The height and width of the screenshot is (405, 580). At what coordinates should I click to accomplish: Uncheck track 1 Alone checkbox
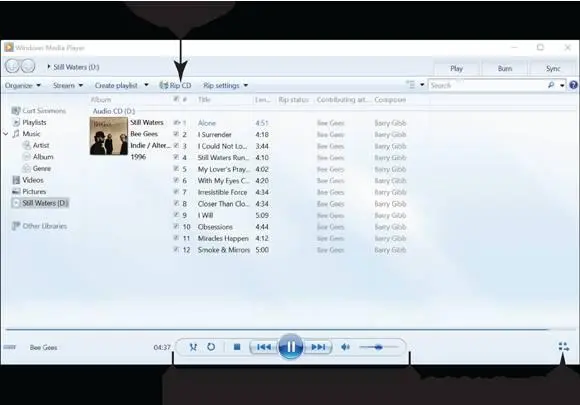(x=176, y=122)
